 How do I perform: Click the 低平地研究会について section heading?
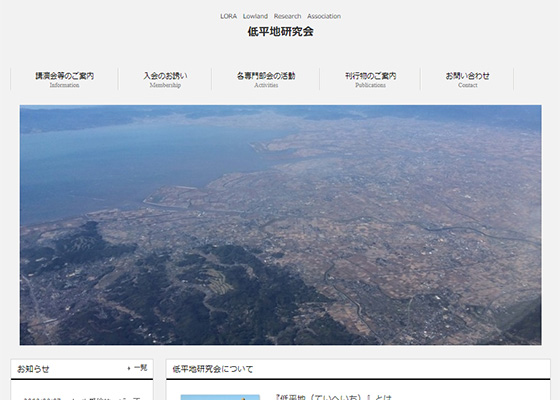tap(213, 369)
